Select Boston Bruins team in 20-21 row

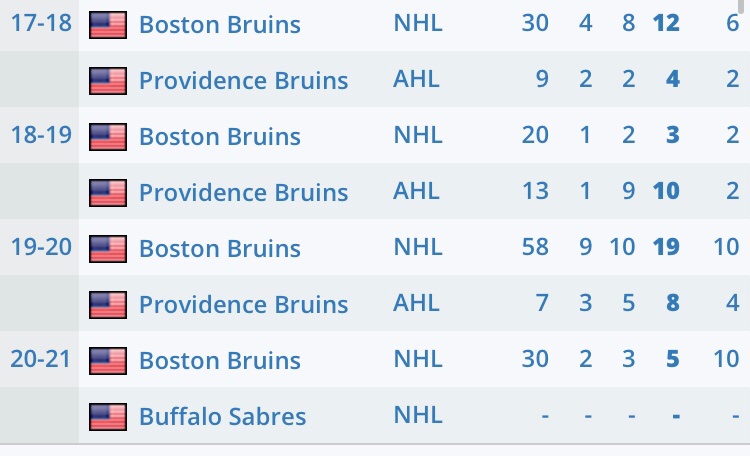click(x=219, y=360)
